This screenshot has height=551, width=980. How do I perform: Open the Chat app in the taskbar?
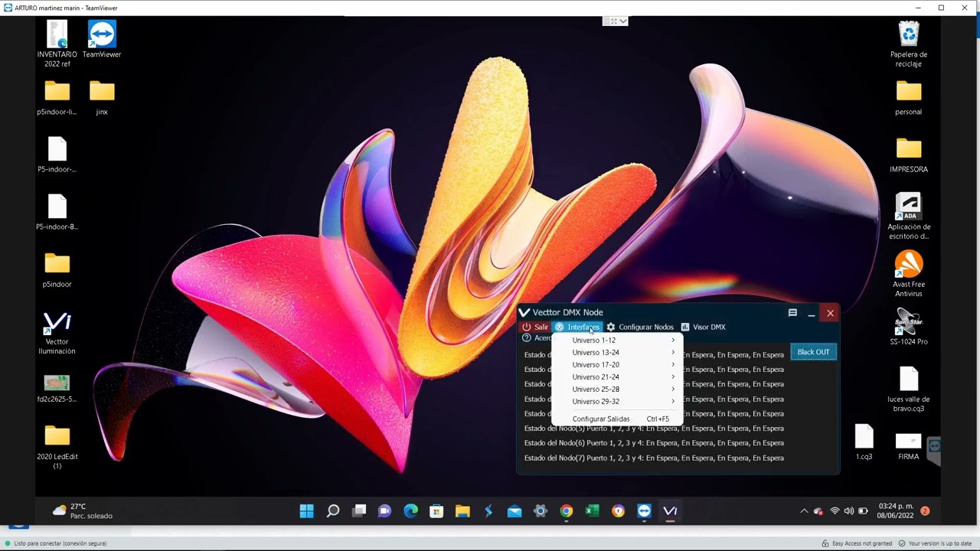click(385, 511)
